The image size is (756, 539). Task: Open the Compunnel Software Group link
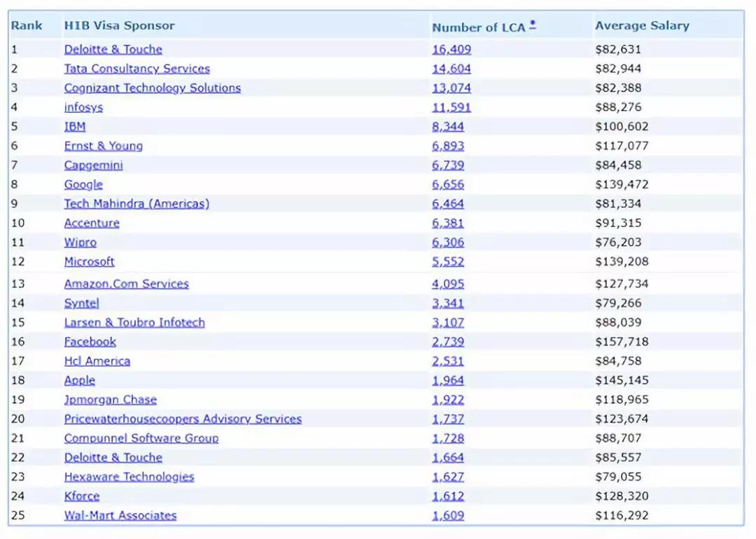[141, 438]
